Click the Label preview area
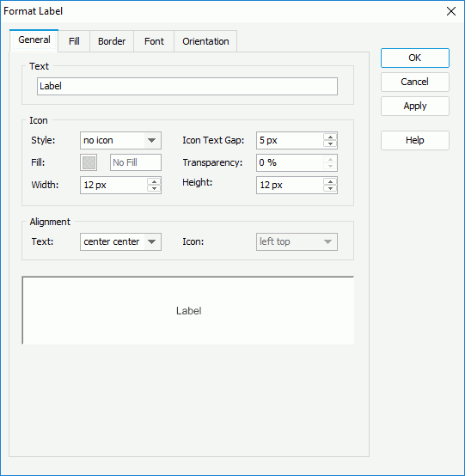This screenshot has width=465, height=476. click(x=188, y=310)
